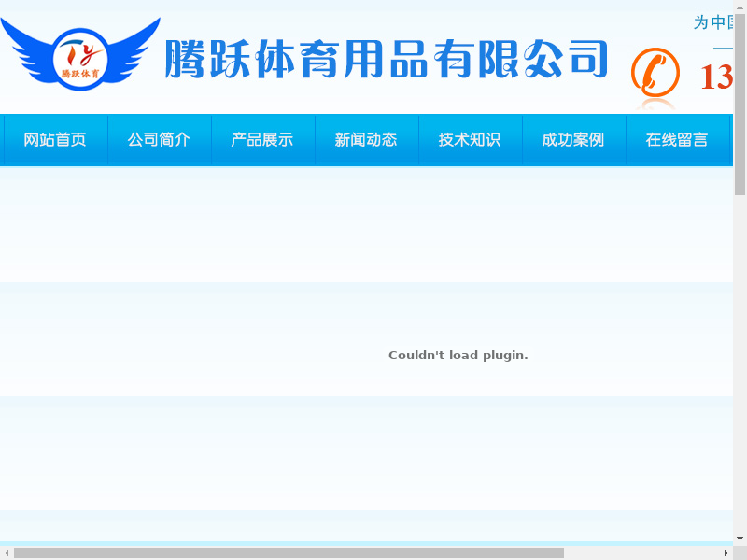Viewport: 747px width, 560px height.
Task: Click the red phone number text
Action: point(716,77)
